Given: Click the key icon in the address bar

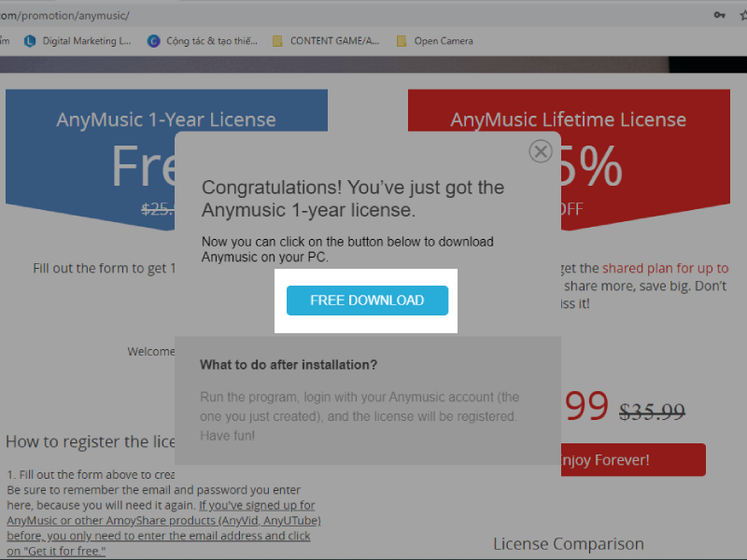Looking at the screenshot, I should click(719, 15).
